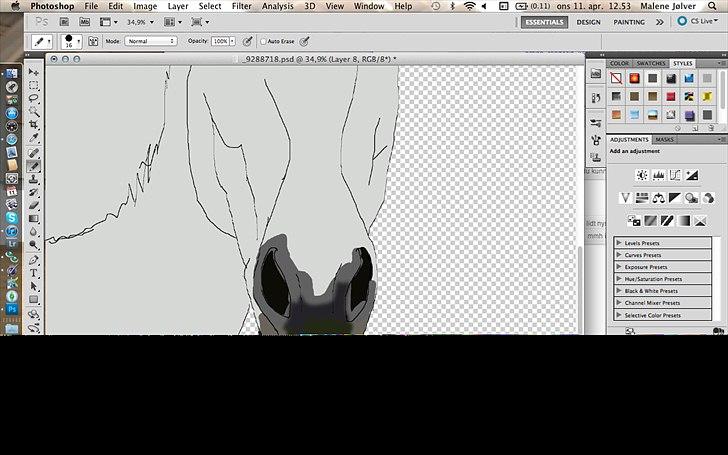Click the Essentials workspace button
Image resolution: width=728 pixels, height=455 pixels.
point(544,21)
